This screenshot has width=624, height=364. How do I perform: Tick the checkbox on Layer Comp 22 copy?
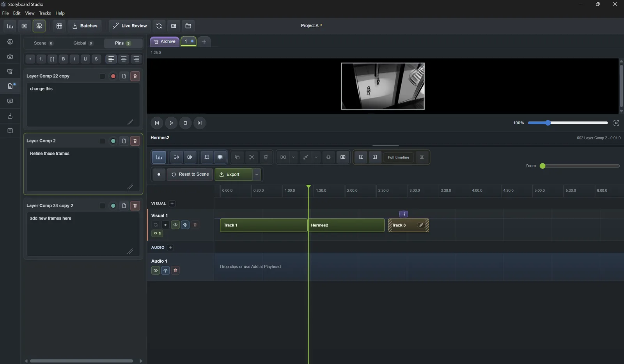pos(102,76)
